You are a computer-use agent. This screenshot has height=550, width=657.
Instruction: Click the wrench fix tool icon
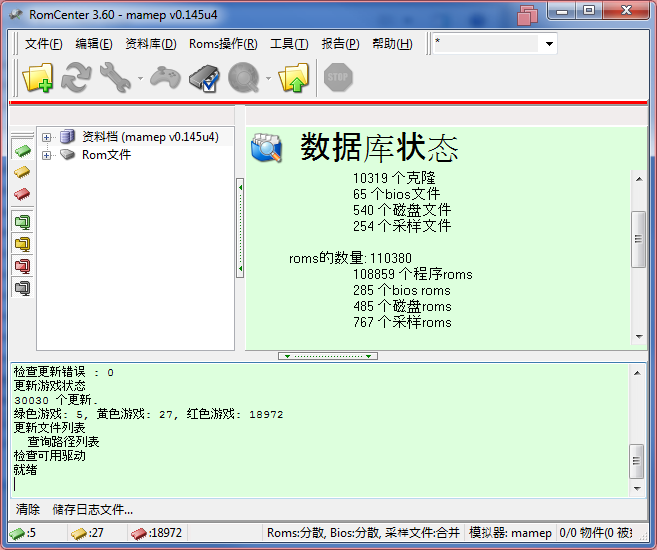[x=116, y=78]
